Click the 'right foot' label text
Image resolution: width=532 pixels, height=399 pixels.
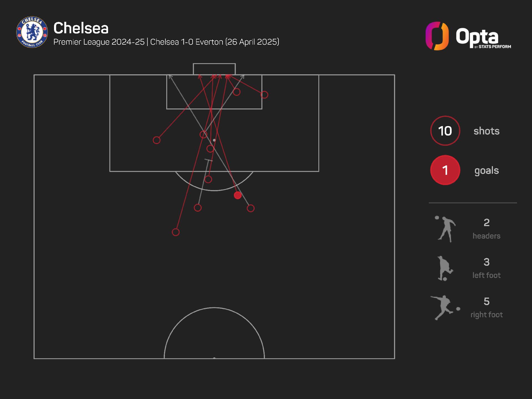point(486,315)
